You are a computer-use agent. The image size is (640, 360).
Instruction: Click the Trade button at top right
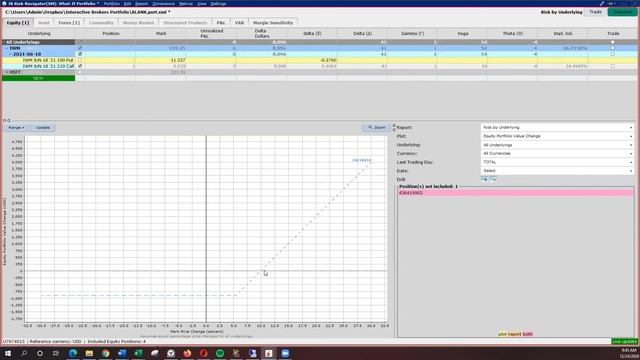(x=595, y=12)
